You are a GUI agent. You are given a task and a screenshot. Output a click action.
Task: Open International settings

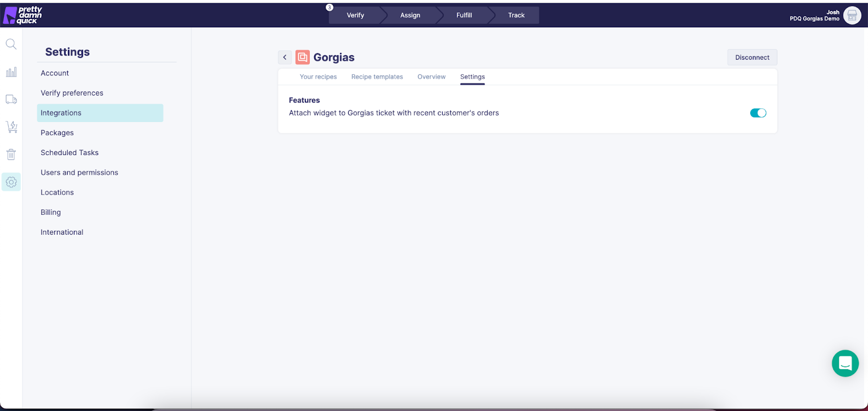coord(62,232)
